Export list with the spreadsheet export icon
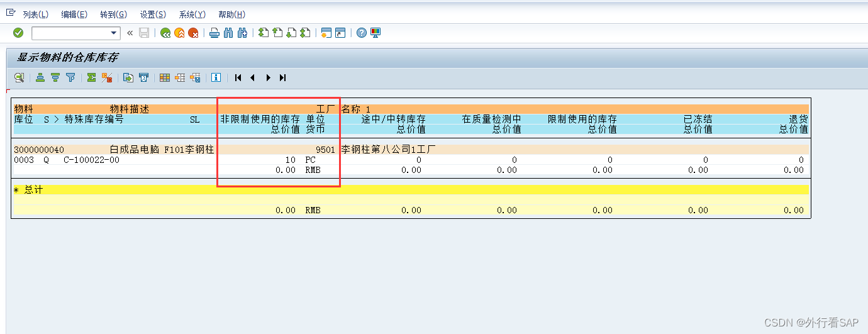 [128, 77]
